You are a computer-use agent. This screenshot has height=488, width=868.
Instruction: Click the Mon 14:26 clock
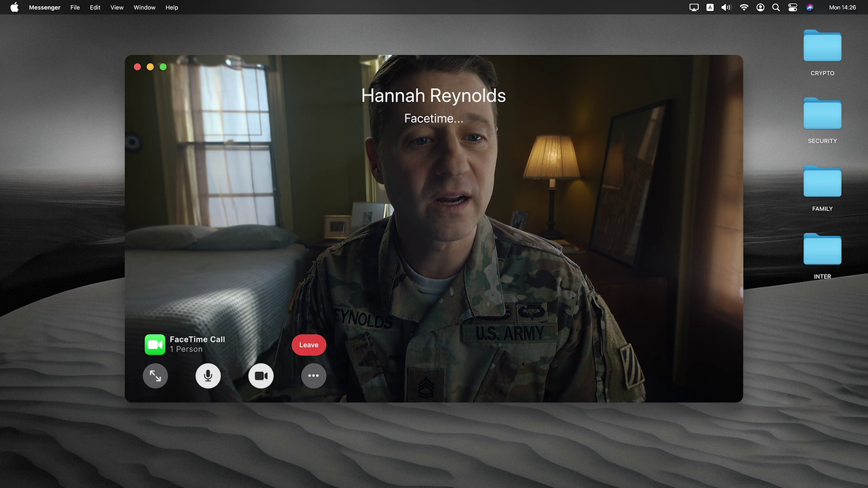[843, 7]
